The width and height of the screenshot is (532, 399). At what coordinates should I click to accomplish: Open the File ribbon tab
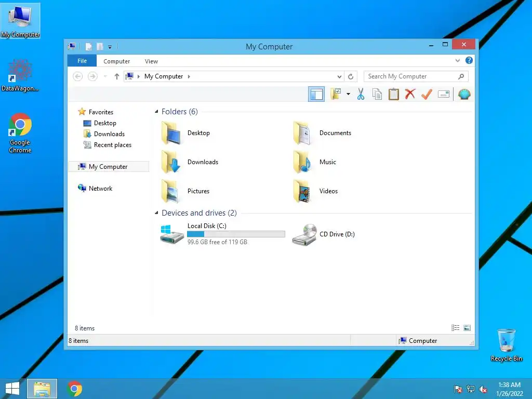click(x=82, y=61)
